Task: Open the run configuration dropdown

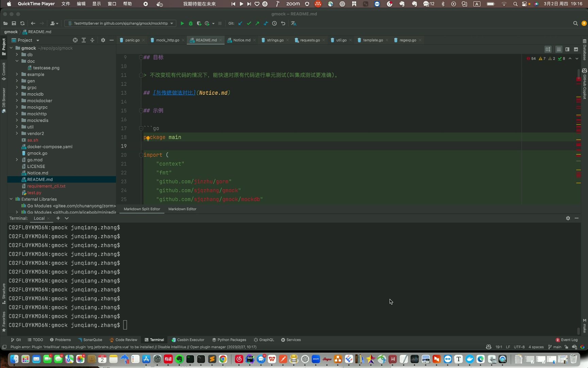Action: pyautogui.click(x=120, y=24)
